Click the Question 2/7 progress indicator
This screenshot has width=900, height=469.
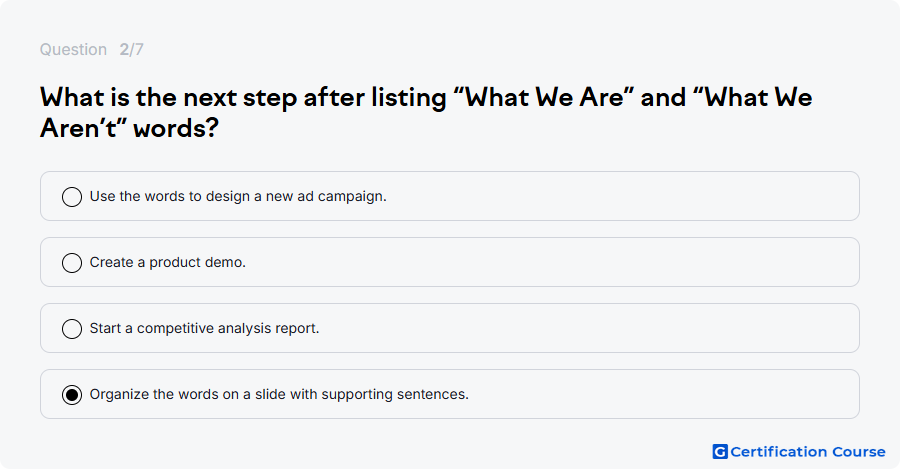pos(92,49)
